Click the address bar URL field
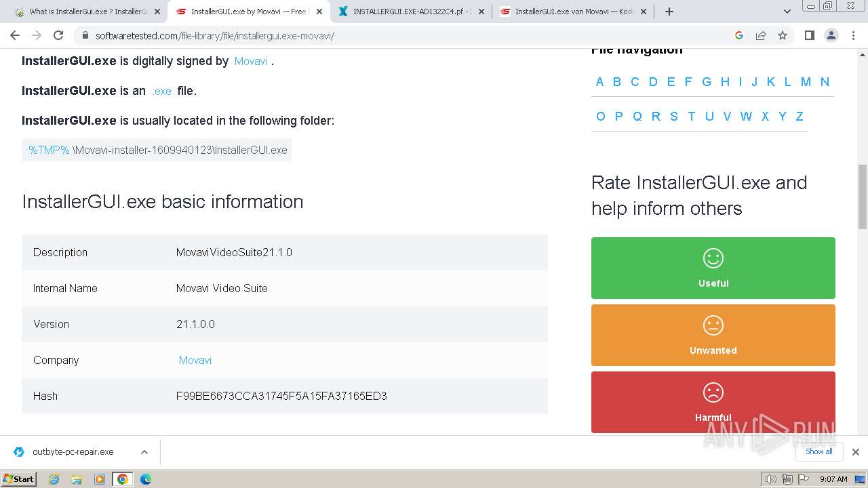 pos(407,35)
